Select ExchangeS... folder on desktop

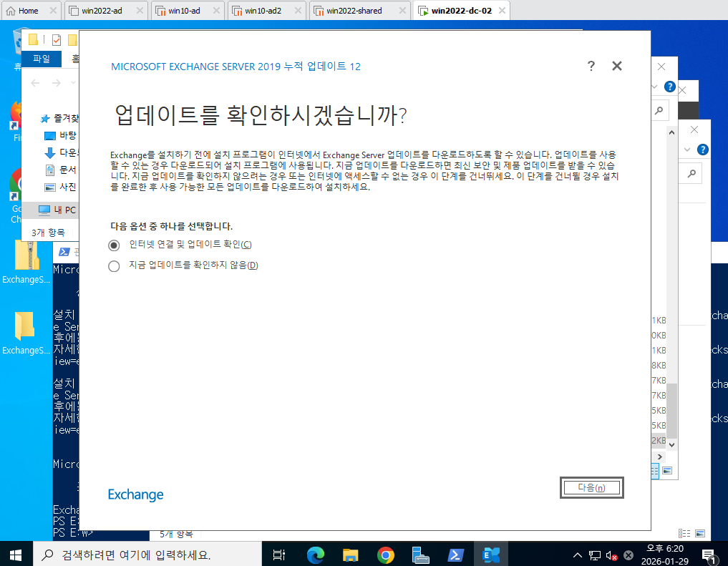click(26, 333)
